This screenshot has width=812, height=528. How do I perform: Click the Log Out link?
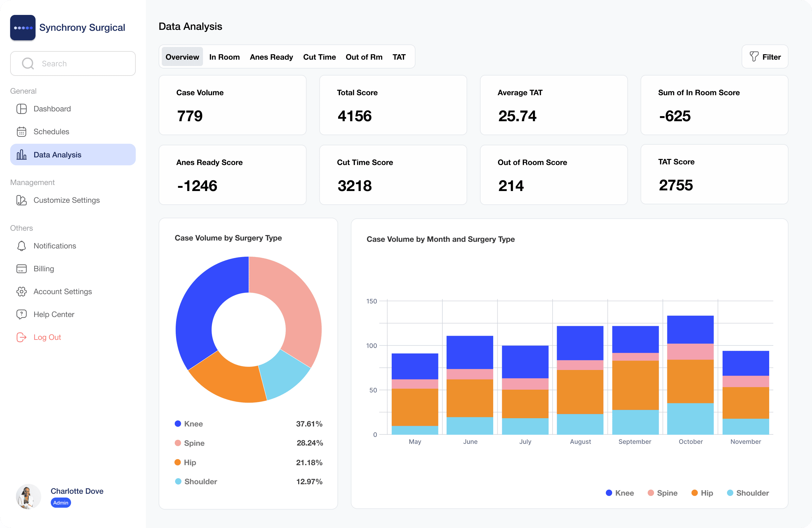47,337
